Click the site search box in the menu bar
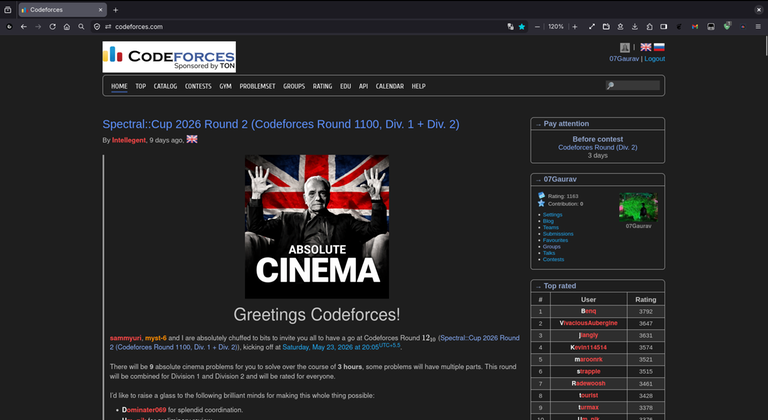Image resolution: width=768 pixels, height=420 pixels. pos(633,86)
